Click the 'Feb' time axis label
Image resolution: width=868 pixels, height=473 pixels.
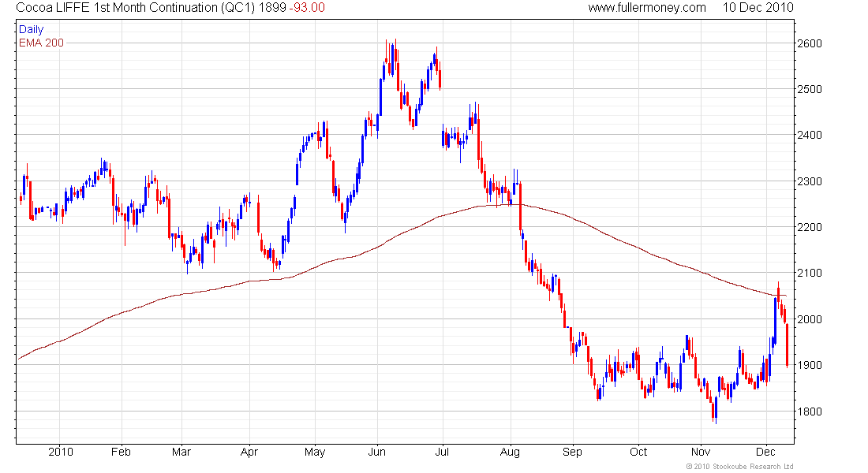click(121, 452)
